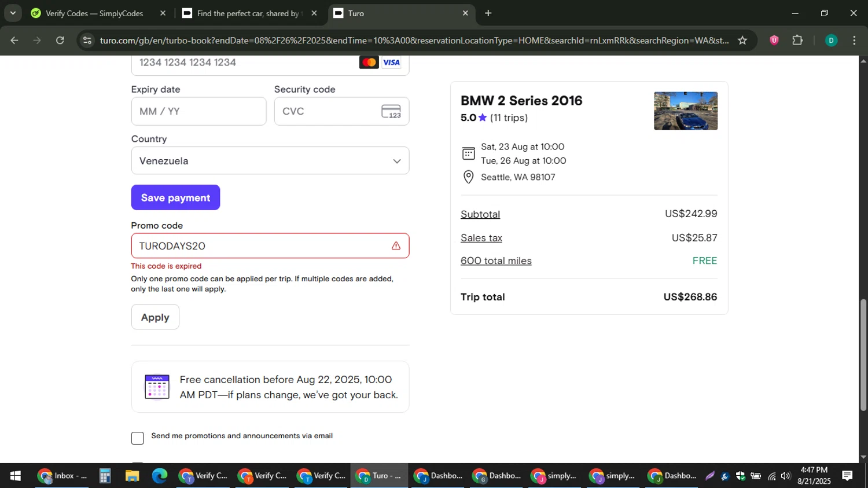The height and width of the screenshot is (488, 868).
Task: Open the Sales tax details link
Action: click(x=481, y=238)
